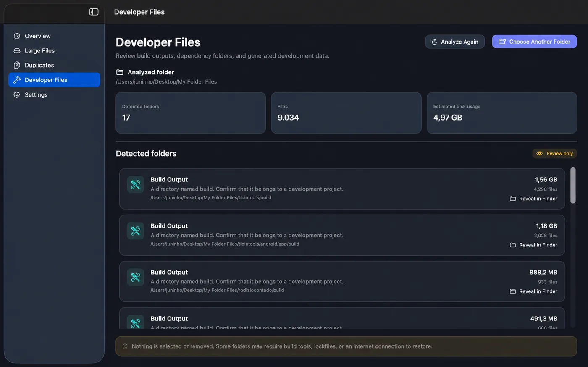The width and height of the screenshot is (588, 367).
Task: Click the 933 files count
Action: click(548, 282)
